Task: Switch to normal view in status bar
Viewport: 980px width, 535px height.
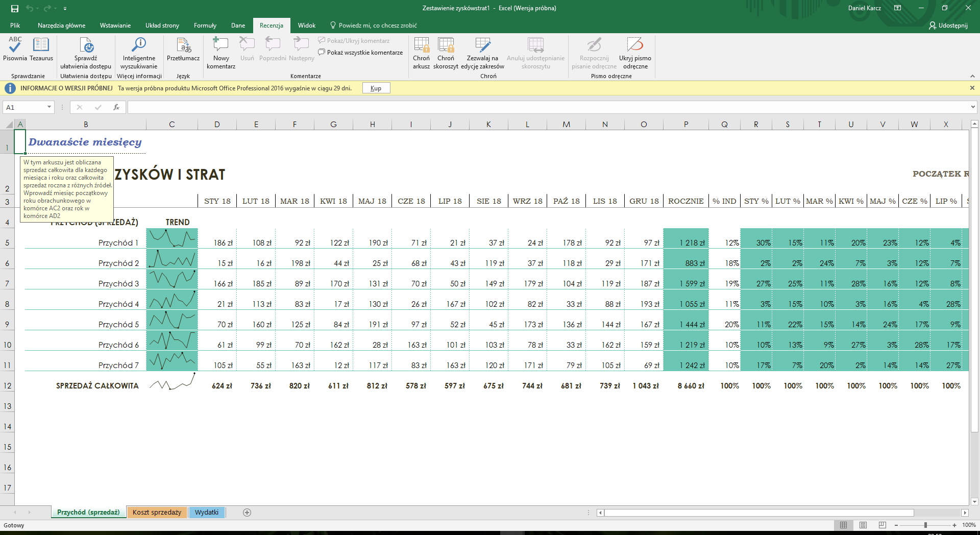Action: (x=843, y=525)
